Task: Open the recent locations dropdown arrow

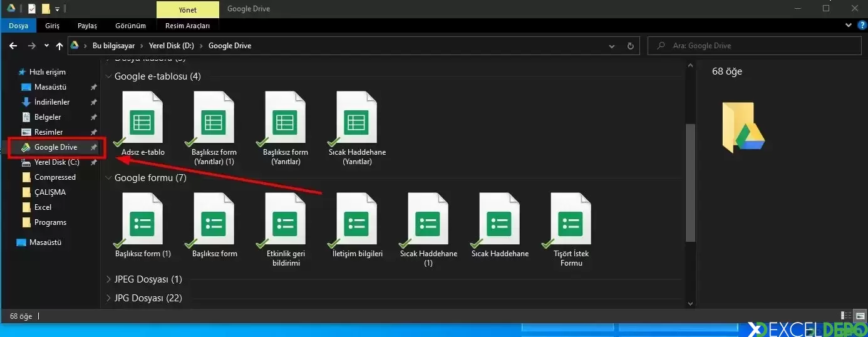Action: coord(46,46)
